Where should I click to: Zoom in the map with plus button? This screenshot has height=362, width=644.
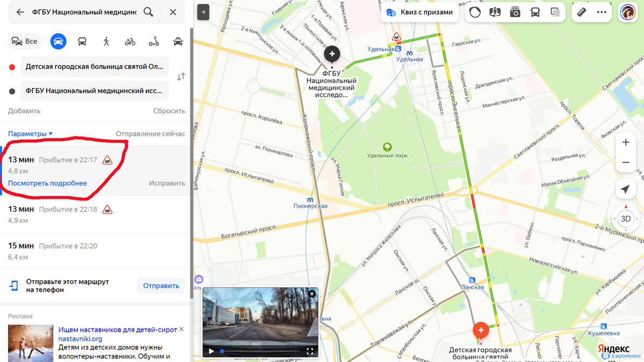pos(625,143)
